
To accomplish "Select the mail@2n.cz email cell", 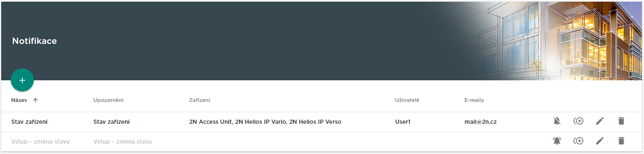I will (481, 122).
